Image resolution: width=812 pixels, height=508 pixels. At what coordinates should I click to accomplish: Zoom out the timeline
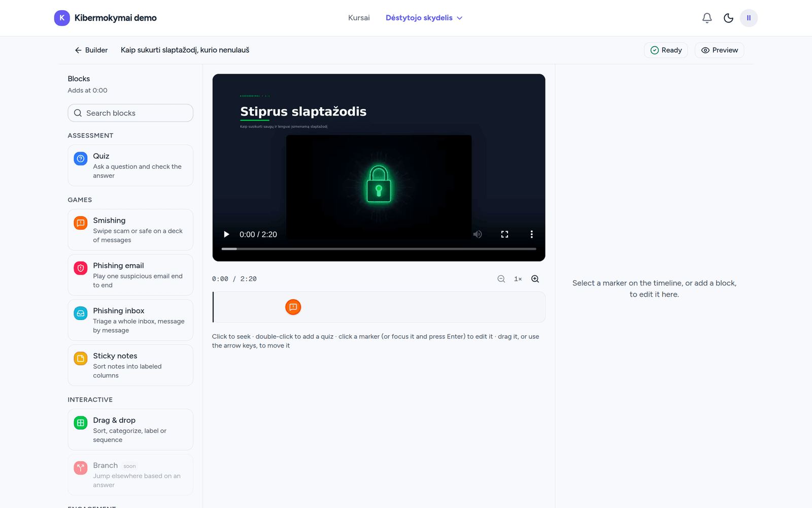[x=501, y=279]
